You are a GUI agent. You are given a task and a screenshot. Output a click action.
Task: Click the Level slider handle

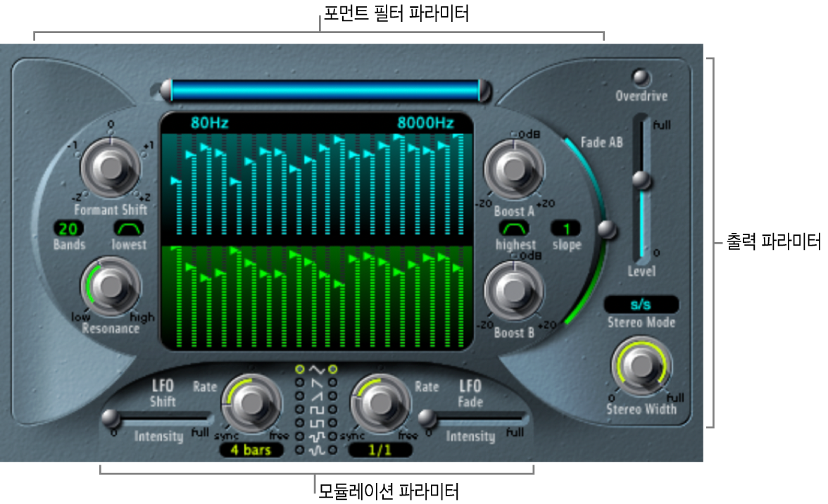pos(642,180)
